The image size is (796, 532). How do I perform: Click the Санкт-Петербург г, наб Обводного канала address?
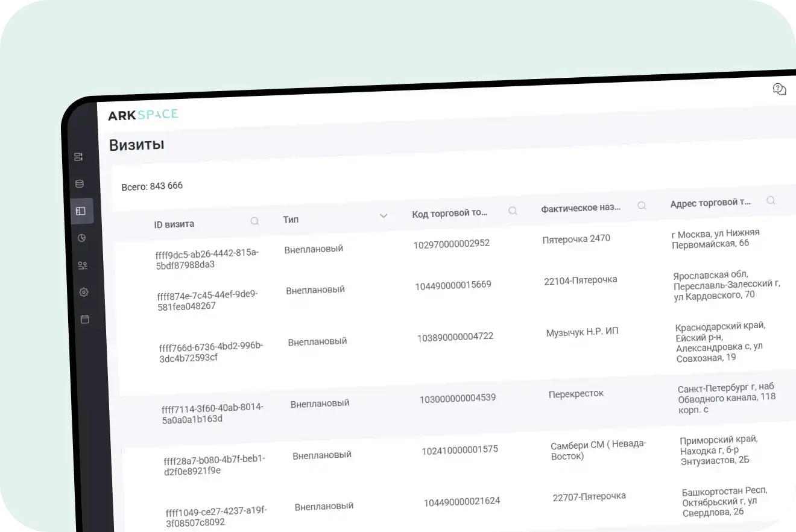coord(727,399)
